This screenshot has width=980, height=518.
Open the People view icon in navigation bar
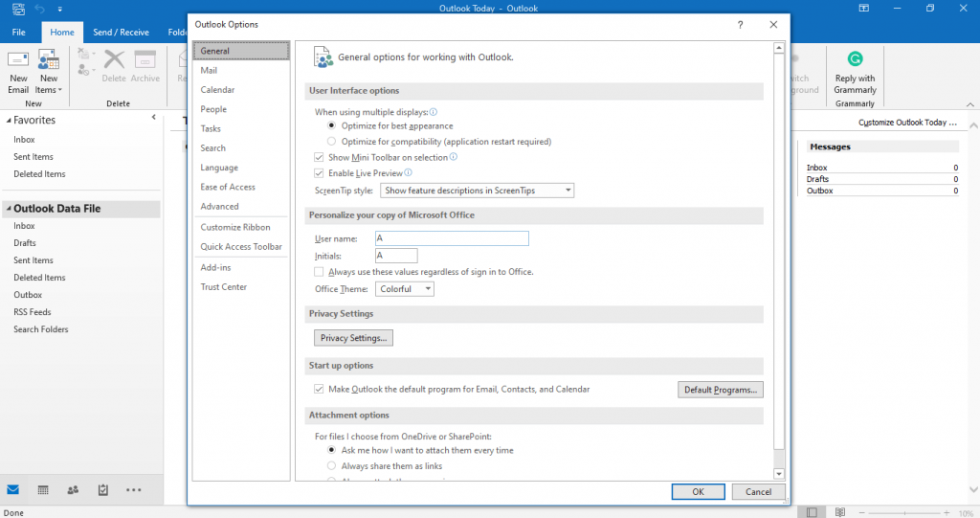[x=73, y=490]
